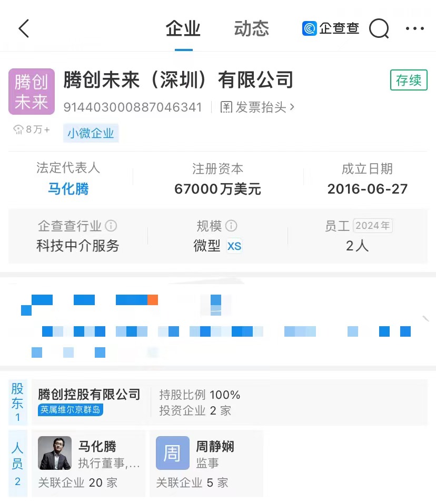
Task: Tap 马化腾's profile photo
Action: (55, 453)
